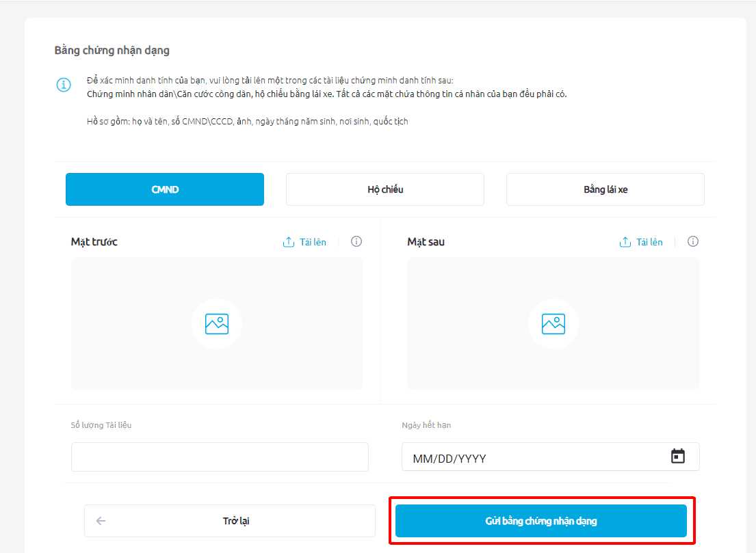Click the Mặt trước label
Image resolution: width=756 pixels, height=553 pixels.
[x=94, y=242]
